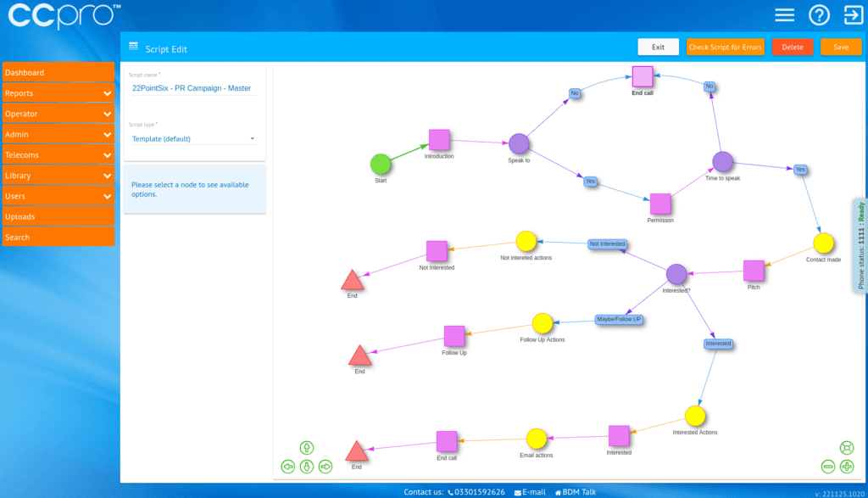Fit script diagram to view
This screenshot has width=868, height=498.
847,448
